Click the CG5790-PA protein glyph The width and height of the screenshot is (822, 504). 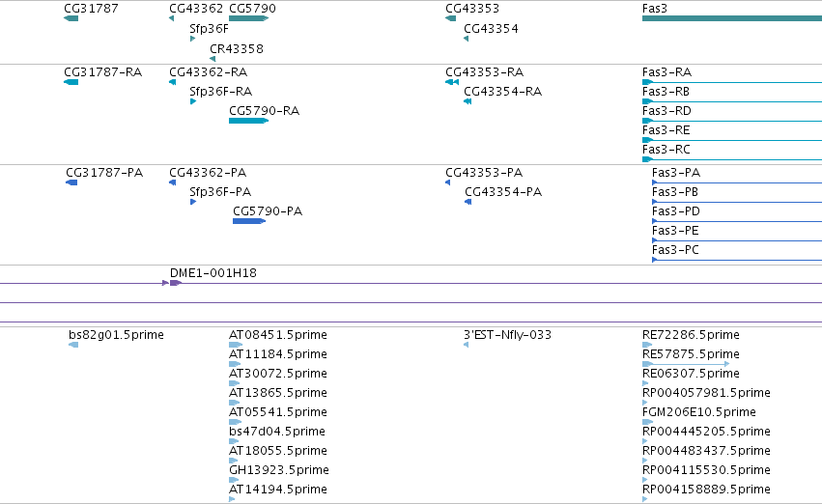tap(249, 221)
